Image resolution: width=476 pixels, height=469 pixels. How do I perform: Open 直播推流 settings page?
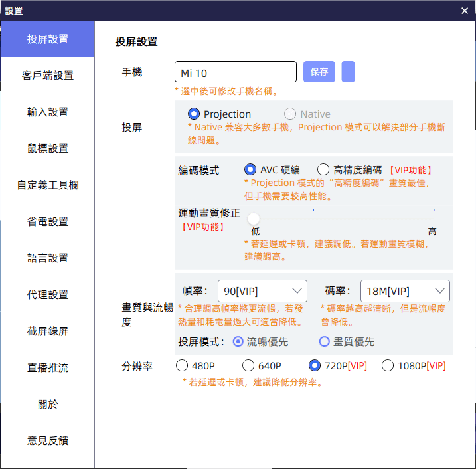click(48, 368)
